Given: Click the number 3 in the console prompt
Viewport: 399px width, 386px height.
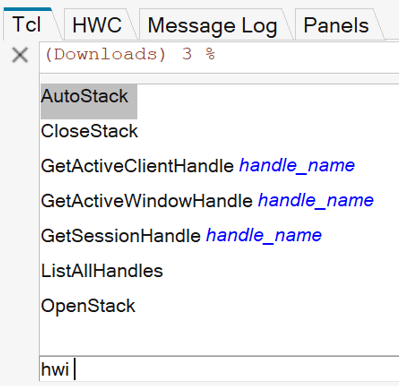Looking at the screenshot, I should pyautogui.click(x=187, y=54).
